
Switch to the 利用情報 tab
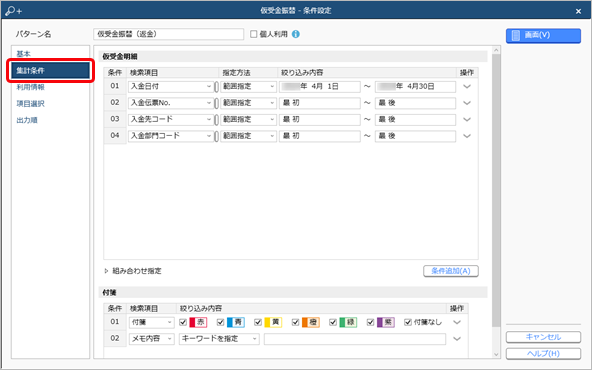30,87
